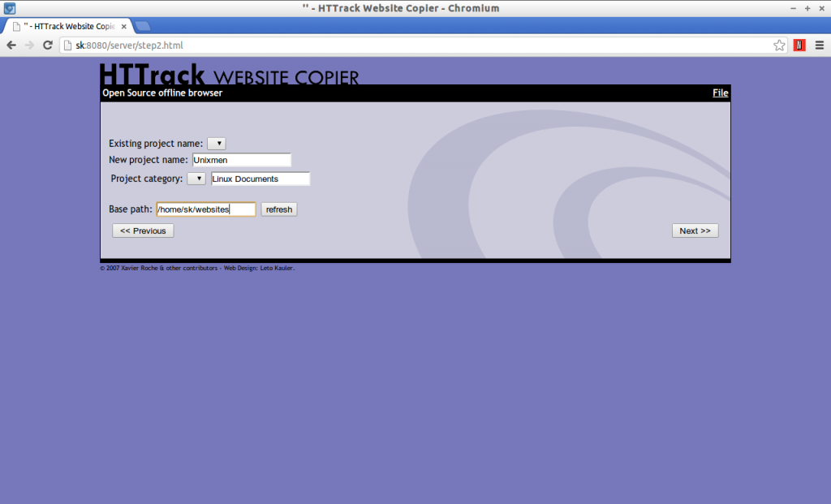
Task: Open the red extension icon in toolbar
Action: [799, 45]
